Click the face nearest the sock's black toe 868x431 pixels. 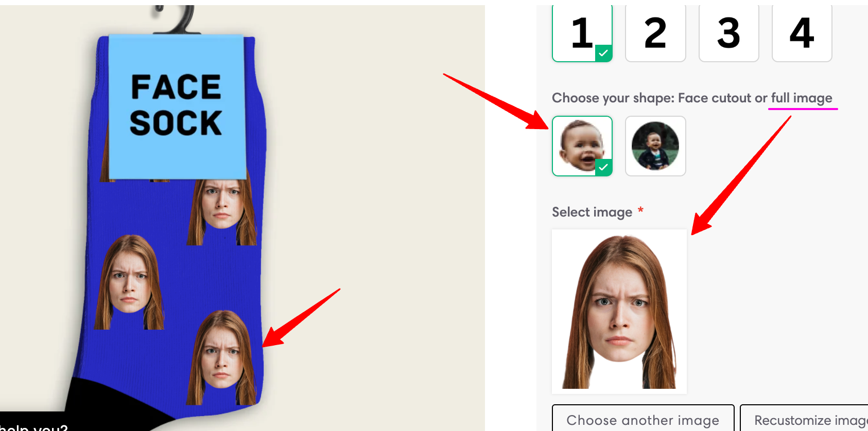point(221,357)
